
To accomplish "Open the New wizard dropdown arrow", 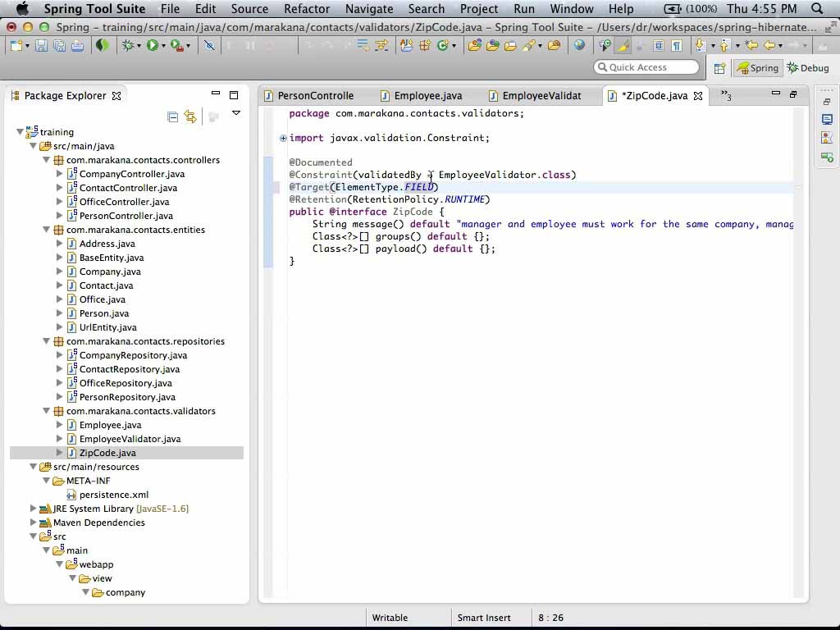I will coord(27,47).
